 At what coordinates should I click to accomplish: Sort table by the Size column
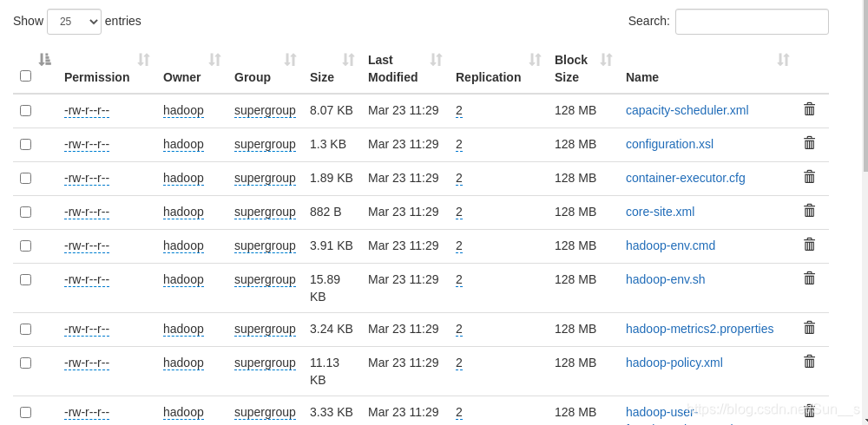[x=322, y=77]
